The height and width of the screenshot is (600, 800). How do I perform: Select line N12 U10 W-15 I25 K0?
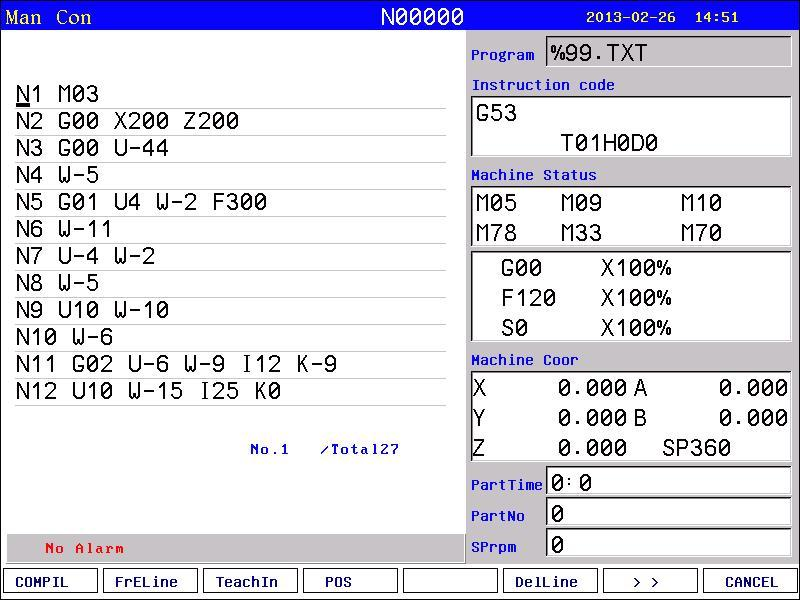click(x=230, y=392)
